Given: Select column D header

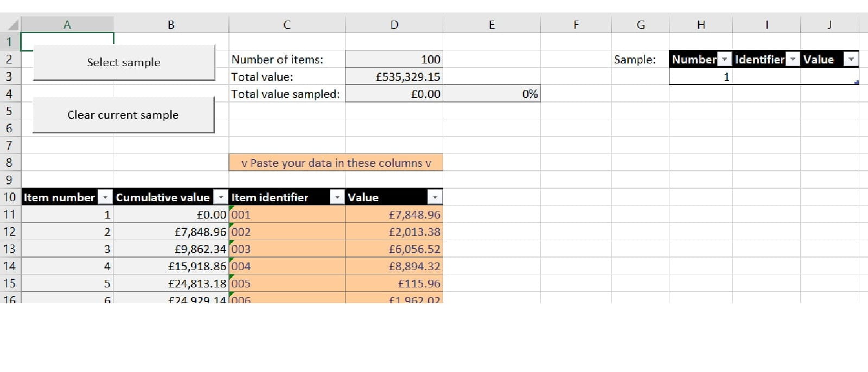Looking at the screenshot, I should [x=394, y=25].
